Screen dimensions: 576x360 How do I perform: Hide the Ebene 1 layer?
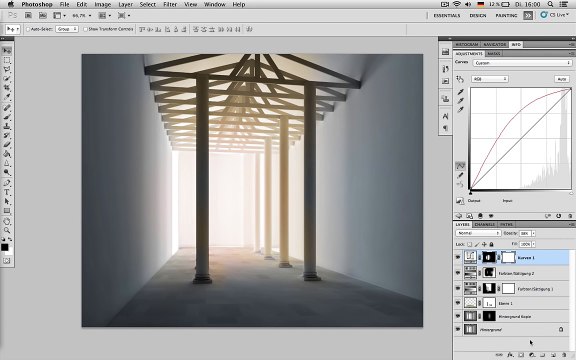point(458,303)
